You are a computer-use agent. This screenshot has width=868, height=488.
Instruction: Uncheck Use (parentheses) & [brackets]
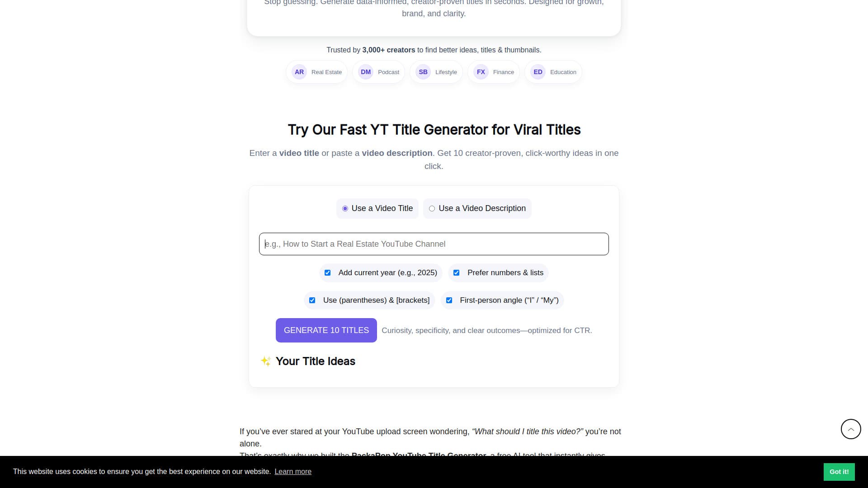(312, 300)
